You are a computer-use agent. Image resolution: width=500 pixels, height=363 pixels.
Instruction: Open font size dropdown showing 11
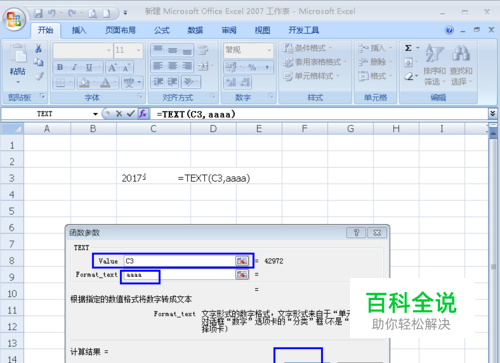point(138,50)
